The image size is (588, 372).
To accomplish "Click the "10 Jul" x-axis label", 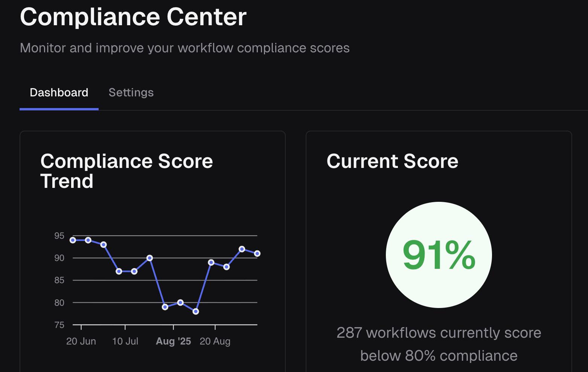I will pos(125,341).
